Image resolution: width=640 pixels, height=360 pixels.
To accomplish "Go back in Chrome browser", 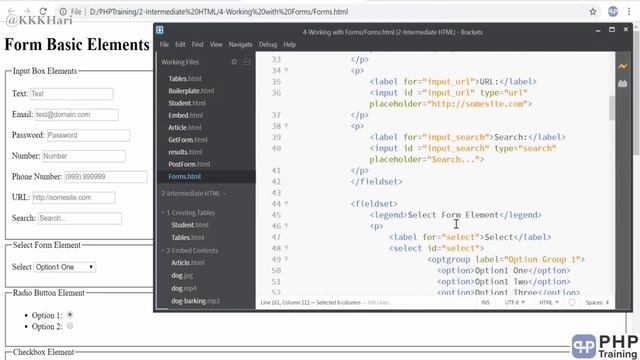I will (11, 11).
